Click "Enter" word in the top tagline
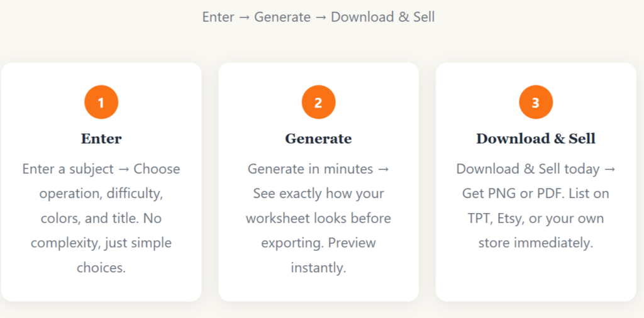This screenshot has width=644, height=318. pos(218,17)
